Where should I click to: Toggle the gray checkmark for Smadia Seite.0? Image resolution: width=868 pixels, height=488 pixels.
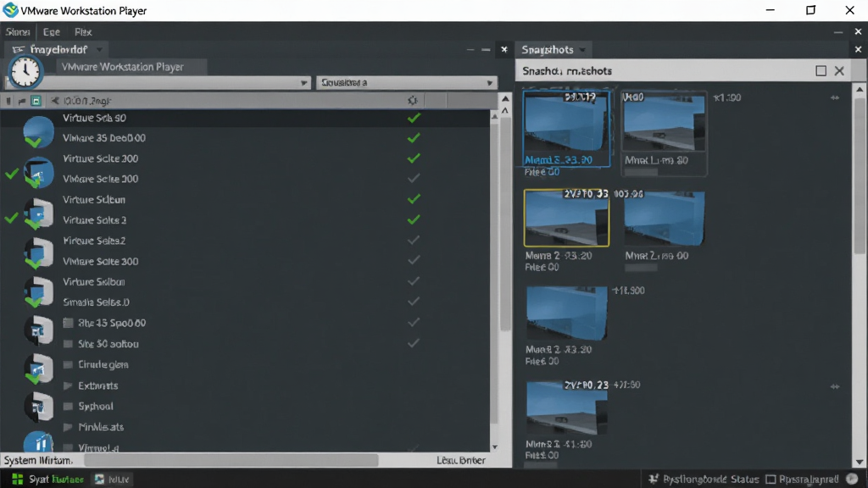pos(414,302)
